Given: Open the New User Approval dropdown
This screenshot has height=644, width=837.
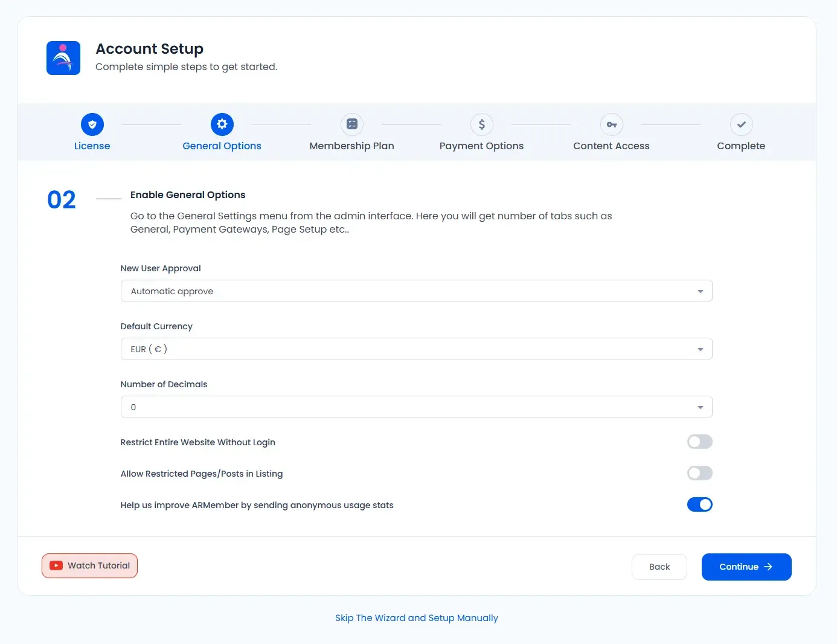Looking at the screenshot, I should click(416, 291).
